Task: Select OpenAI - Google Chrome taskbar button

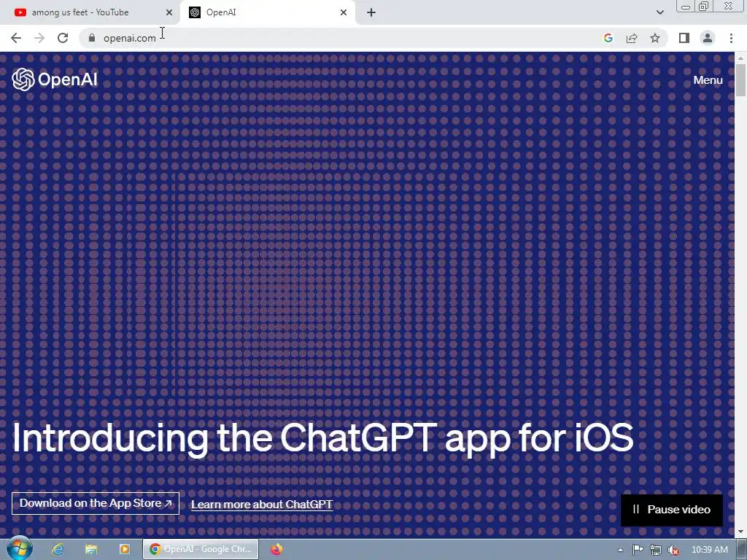Action: click(x=201, y=549)
